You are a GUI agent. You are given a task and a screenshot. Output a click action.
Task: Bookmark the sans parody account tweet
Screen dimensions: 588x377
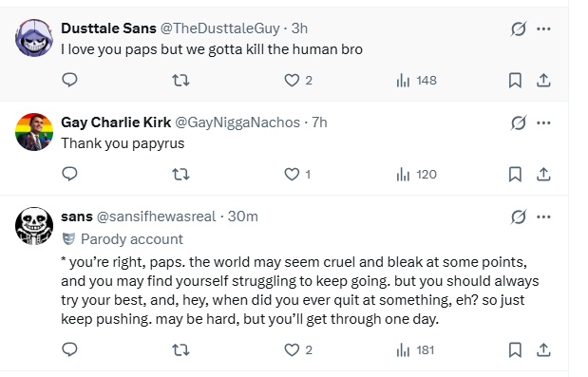click(x=515, y=350)
